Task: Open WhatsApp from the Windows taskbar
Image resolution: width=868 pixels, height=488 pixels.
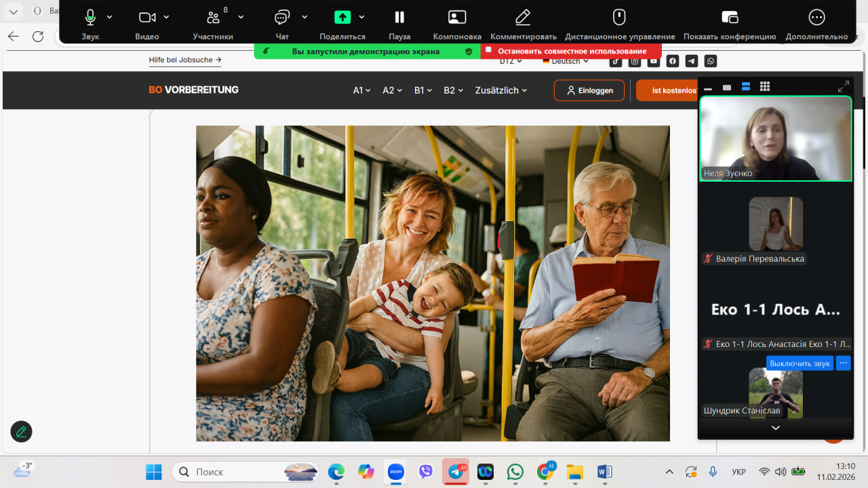Action: [x=515, y=472]
